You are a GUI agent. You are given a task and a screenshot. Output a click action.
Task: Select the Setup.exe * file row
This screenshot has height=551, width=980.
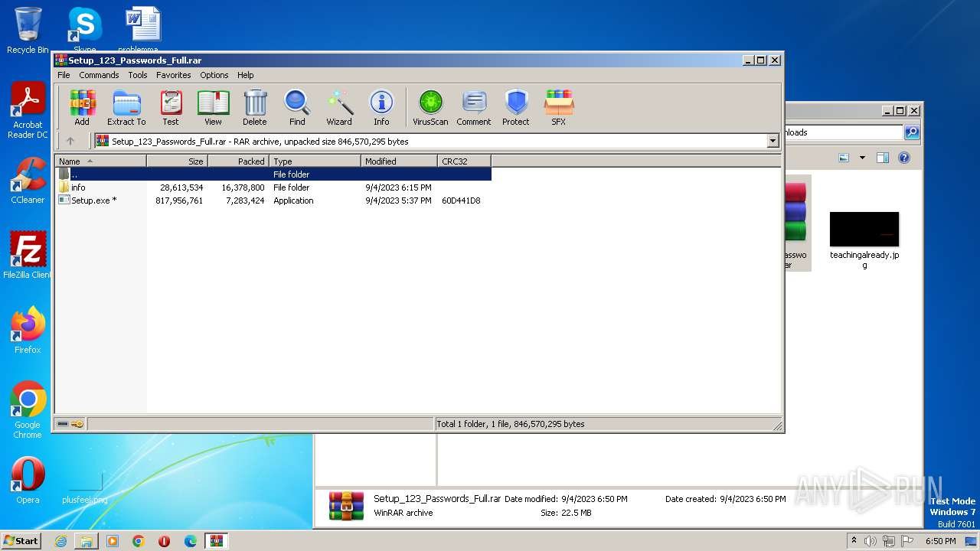(273, 201)
